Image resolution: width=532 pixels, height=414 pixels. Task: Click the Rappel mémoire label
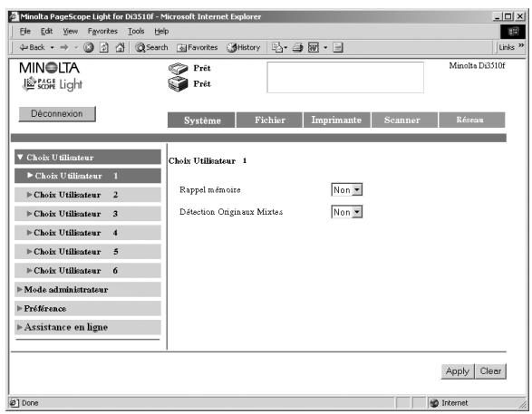(210, 190)
